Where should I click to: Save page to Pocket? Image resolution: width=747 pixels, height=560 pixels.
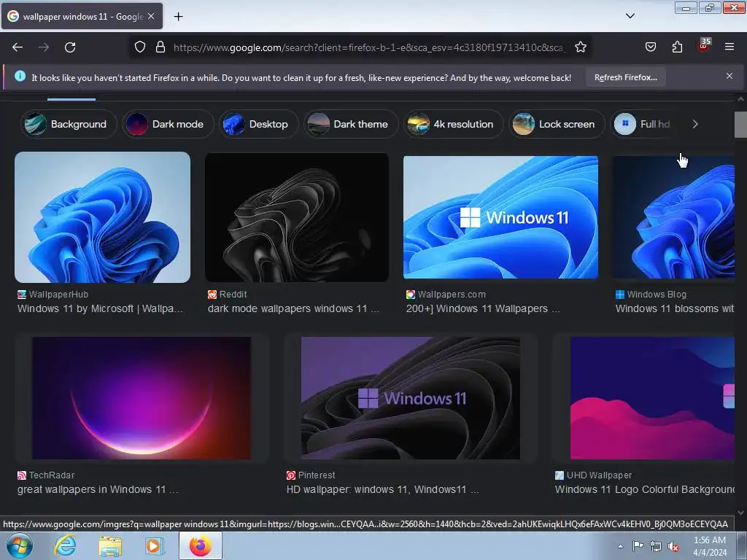click(x=650, y=47)
